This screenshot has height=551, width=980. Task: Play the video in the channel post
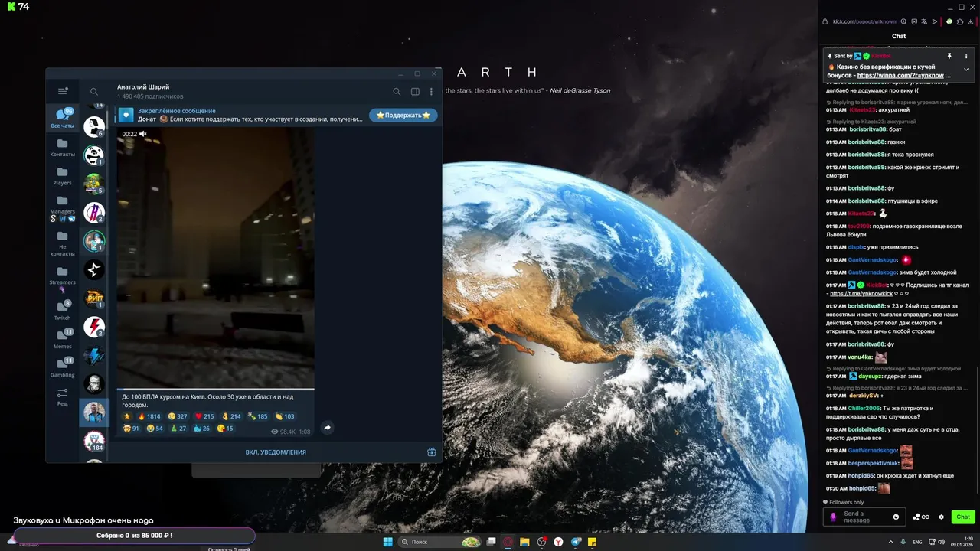point(215,258)
